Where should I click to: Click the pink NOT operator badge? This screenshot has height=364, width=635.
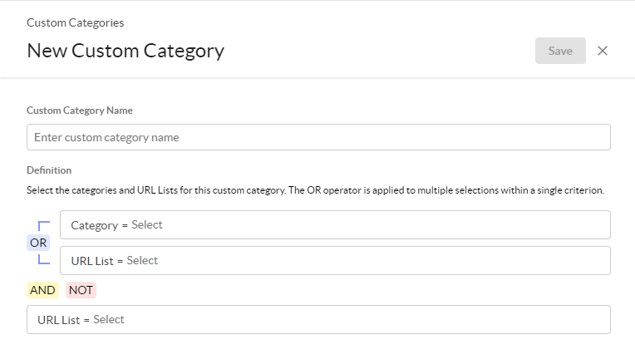(x=81, y=290)
